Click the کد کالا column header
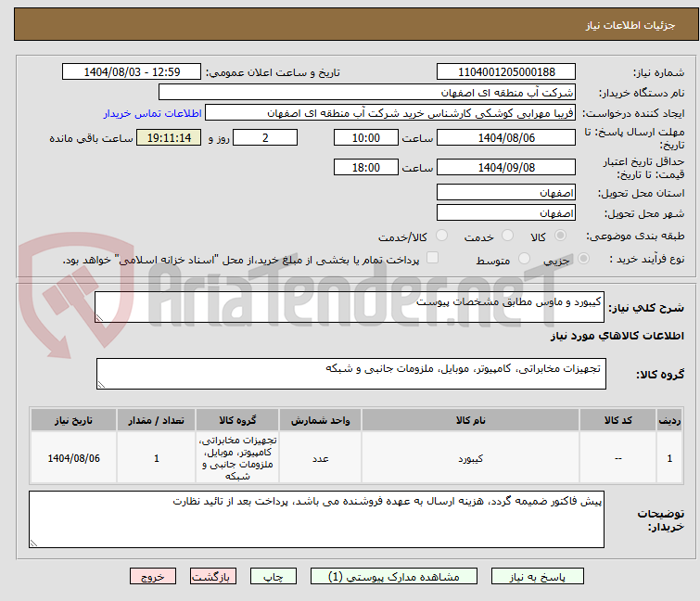Viewport: 700px width, 601px height. pyautogui.click(x=617, y=420)
